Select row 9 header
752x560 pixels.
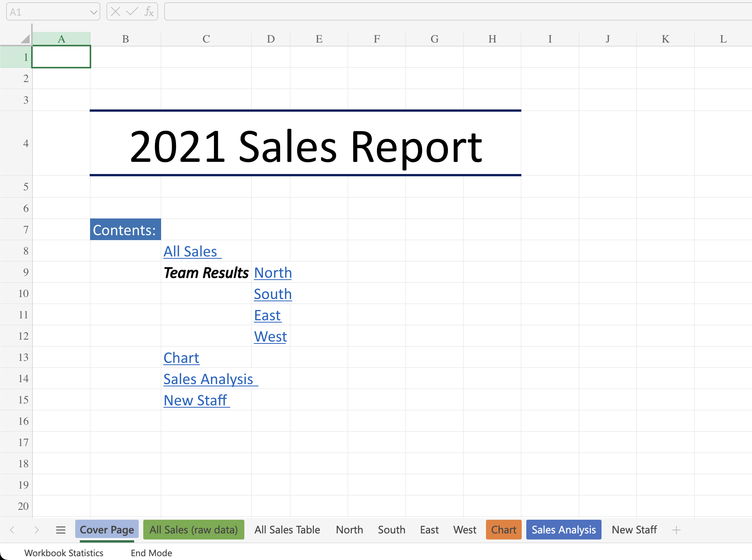pos(16,272)
